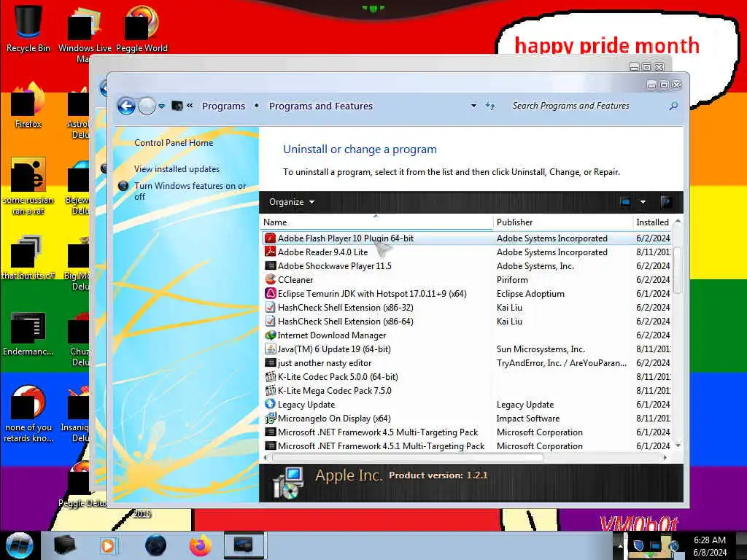This screenshot has width=747, height=560.
Task: Select HashCheck Shell Extension (x86-32) icon
Action: pyautogui.click(x=270, y=307)
